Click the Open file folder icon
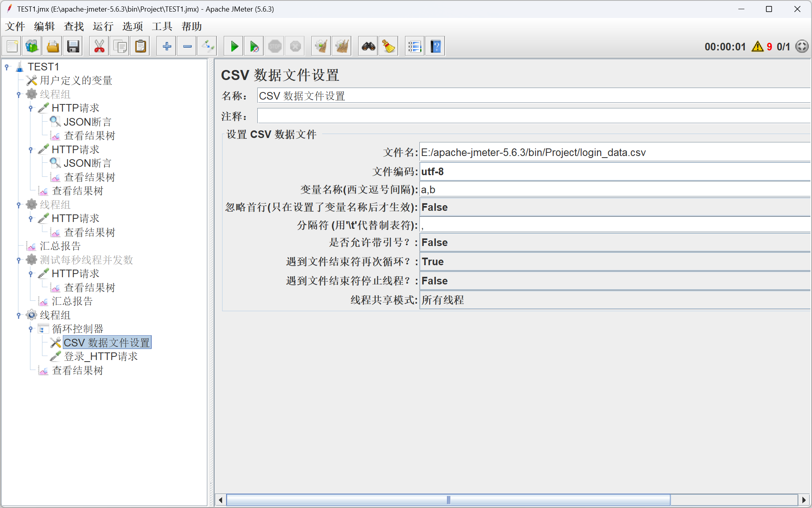Image resolution: width=812 pixels, height=508 pixels. click(x=52, y=46)
